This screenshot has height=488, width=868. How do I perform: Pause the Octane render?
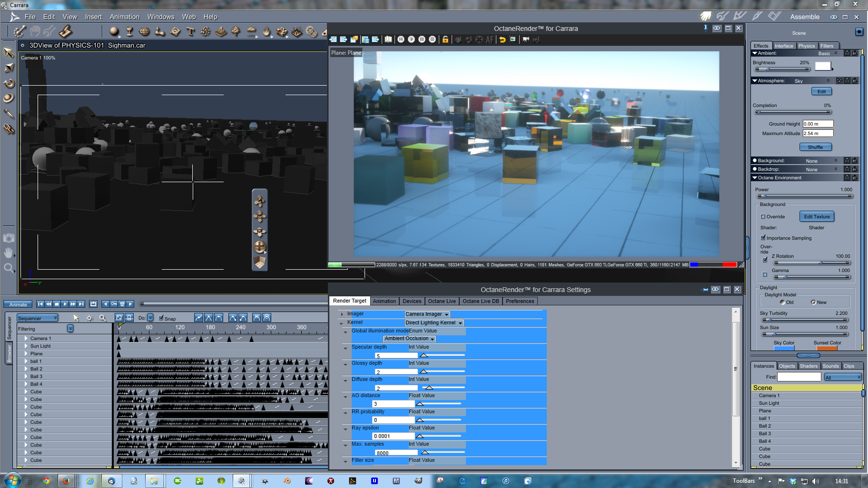pos(422,39)
